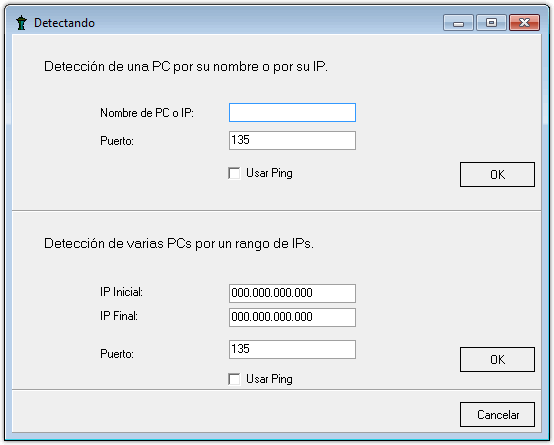The height and width of the screenshot is (445, 554).
Task: Select the Puerto field in IP range section
Action: [x=292, y=349]
